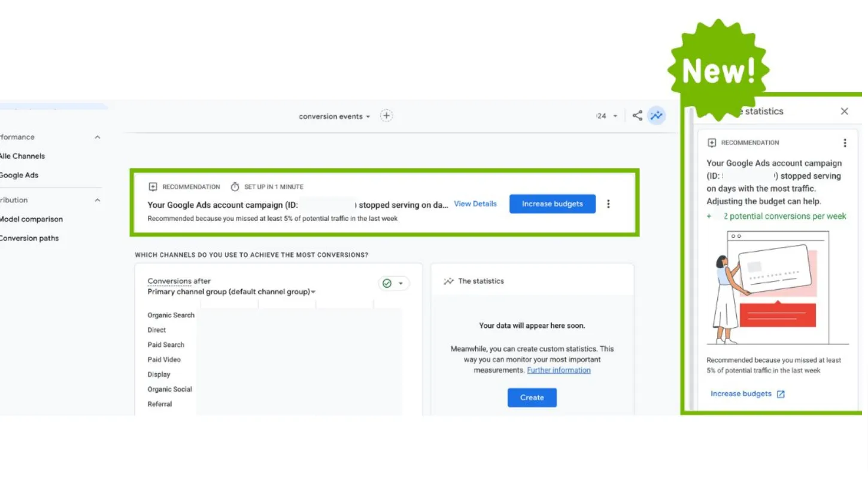The image size is (868, 502).
Task: Click the Increase budgets blue button
Action: 553,204
